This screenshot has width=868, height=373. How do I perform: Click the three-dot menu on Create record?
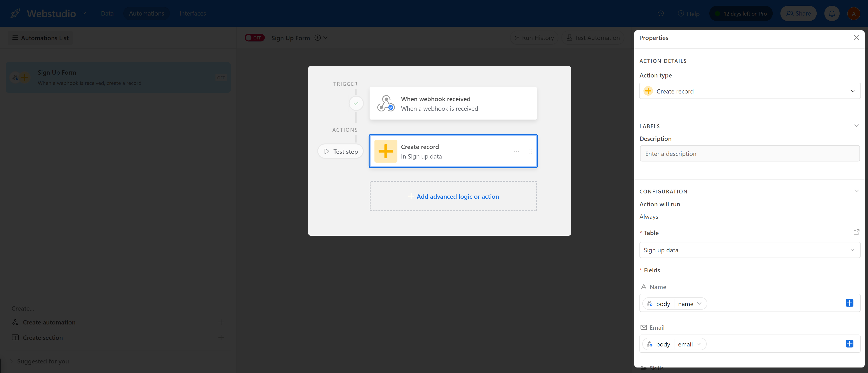[516, 151]
